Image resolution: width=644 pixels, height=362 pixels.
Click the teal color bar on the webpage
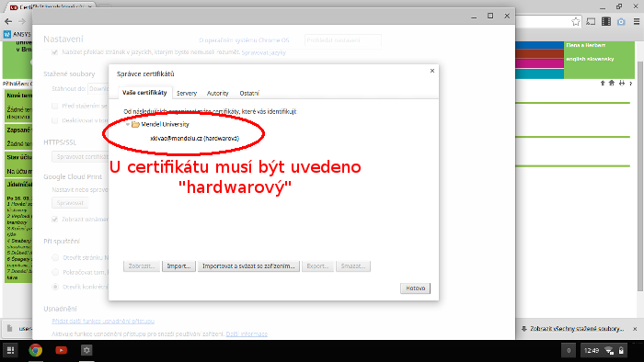point(540,74)
